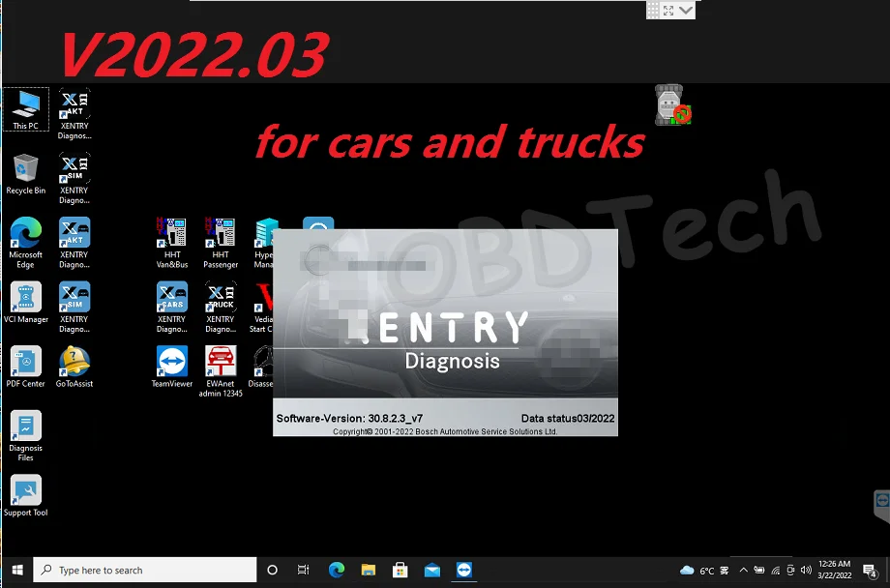Open the This PC desktop icon
Viewport: 890px width, 588px height.
click(25, 109)
